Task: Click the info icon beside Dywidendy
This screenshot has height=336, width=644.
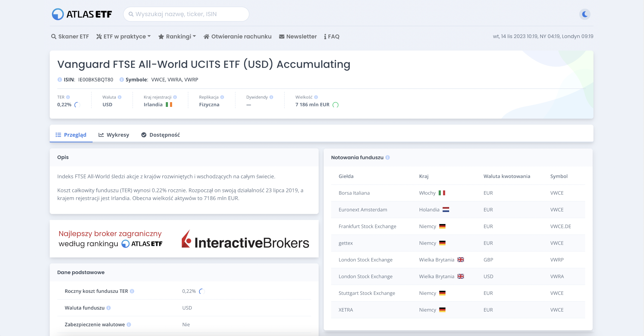Action: [x=271, y=97]
